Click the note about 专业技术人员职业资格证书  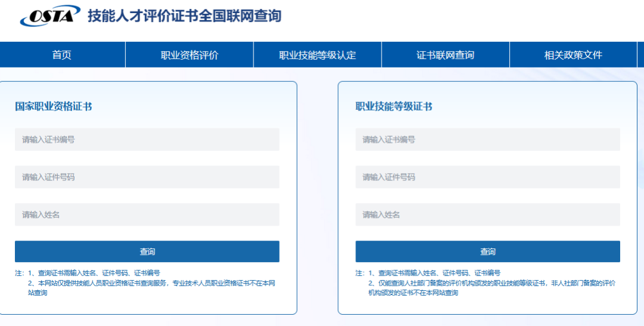pos(151,288)
